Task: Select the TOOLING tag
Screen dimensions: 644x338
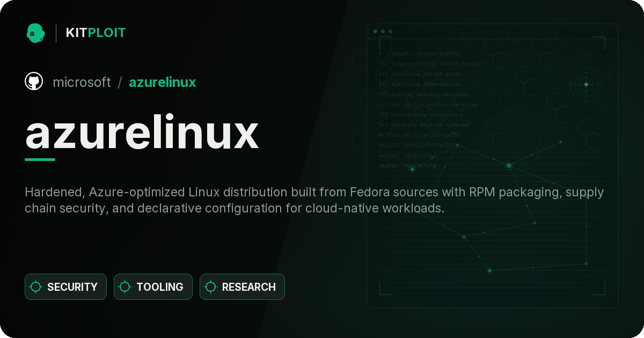Action: (153, 287)
